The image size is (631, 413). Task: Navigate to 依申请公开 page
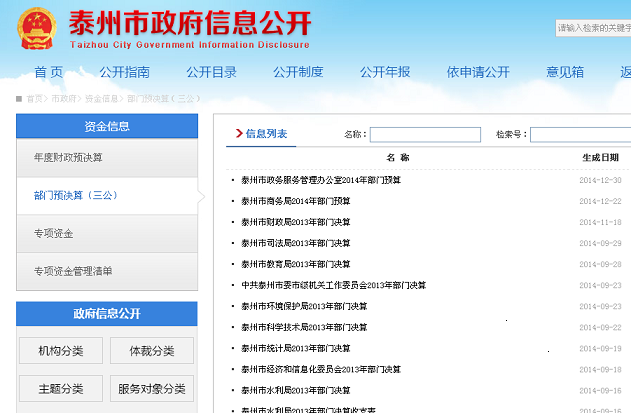click(478, 72)
